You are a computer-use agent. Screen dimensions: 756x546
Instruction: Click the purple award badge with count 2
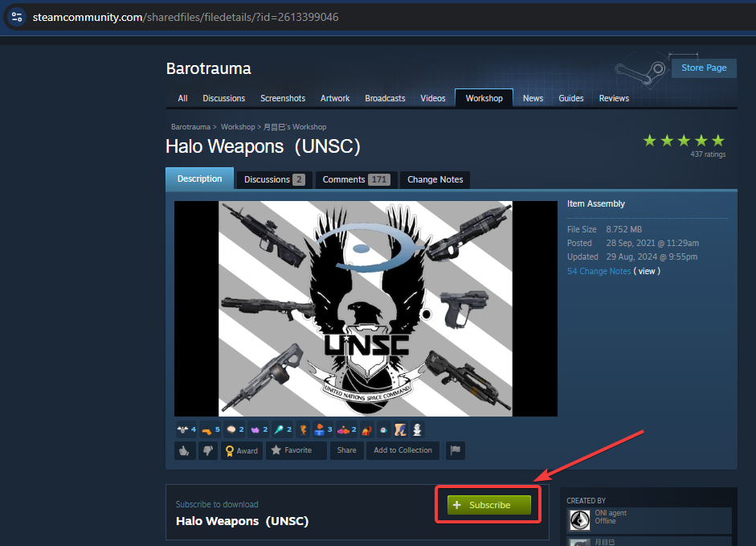pos(259,429)
